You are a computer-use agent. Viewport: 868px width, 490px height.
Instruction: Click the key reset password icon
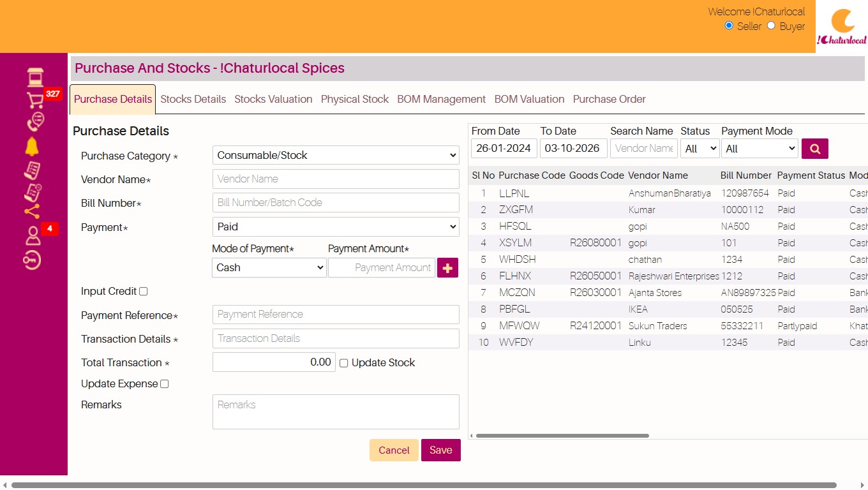coord(32,260)
